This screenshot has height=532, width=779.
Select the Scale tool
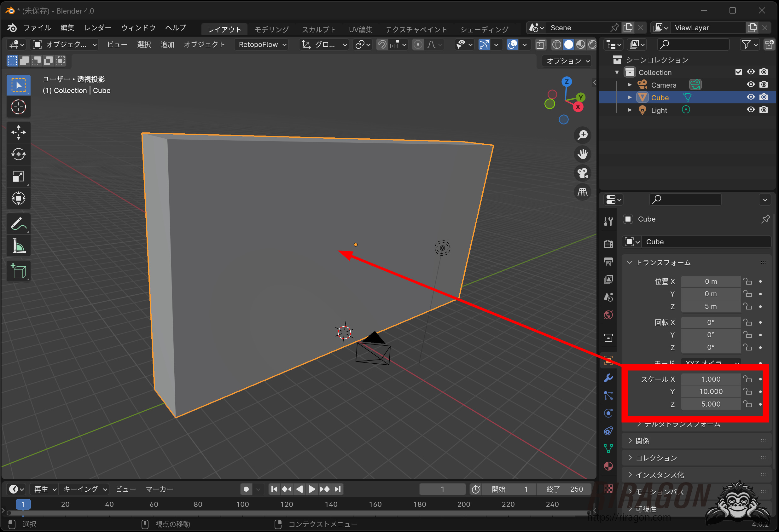click(18, 176)
